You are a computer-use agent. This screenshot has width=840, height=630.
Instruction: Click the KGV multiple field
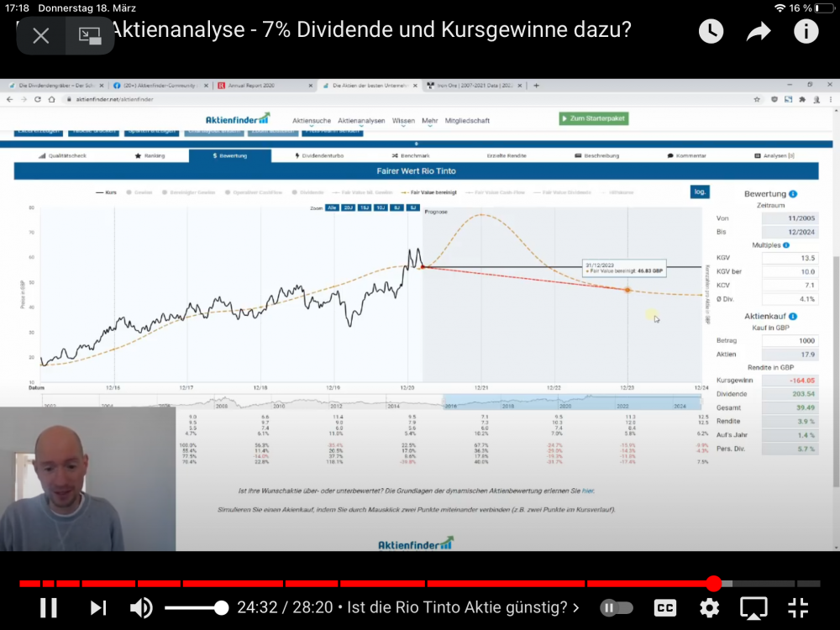coord(790,258)
